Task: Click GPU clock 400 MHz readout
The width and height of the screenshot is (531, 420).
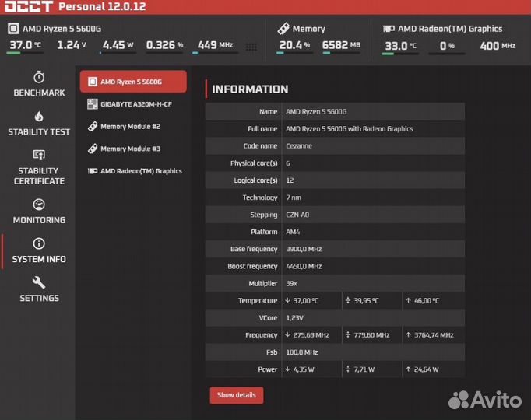Action: click(498, 46)
